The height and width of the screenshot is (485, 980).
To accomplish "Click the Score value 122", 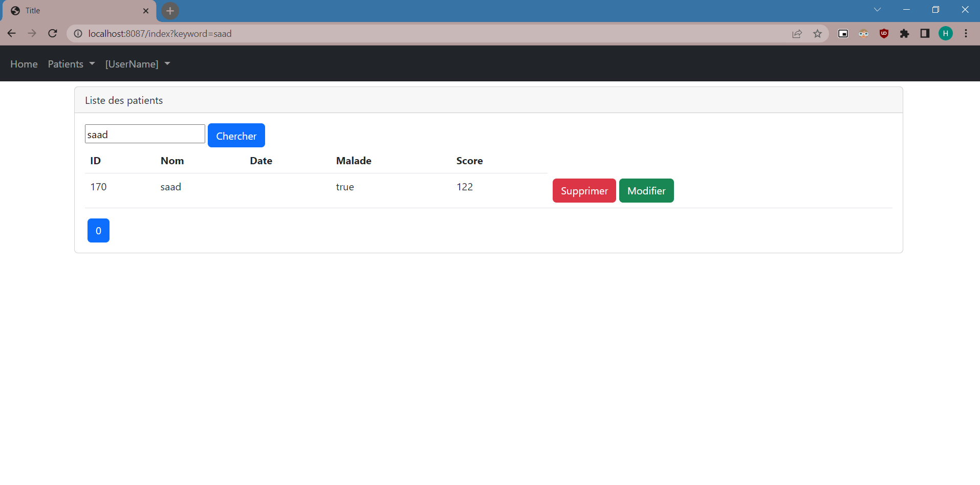I will [465, 187].
